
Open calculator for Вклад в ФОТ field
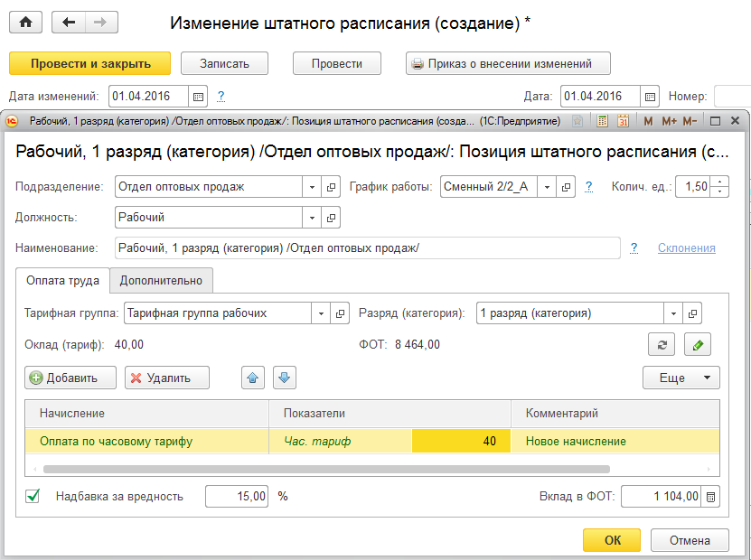click(711, 497)
